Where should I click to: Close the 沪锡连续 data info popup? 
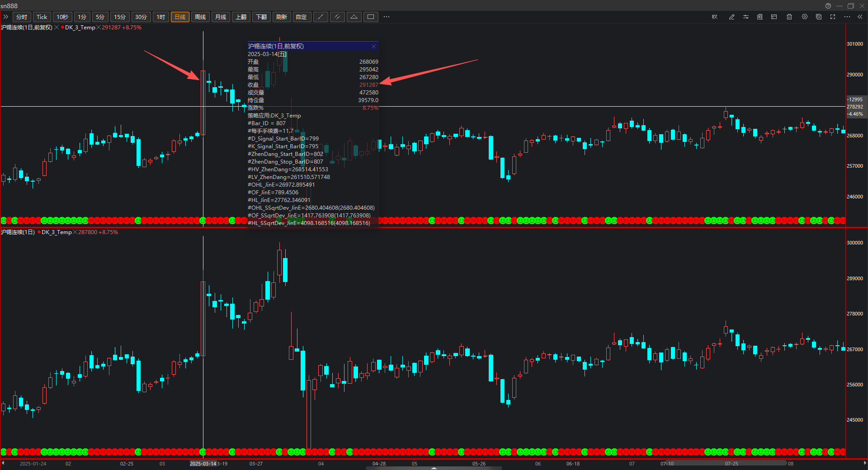[373, 46]
